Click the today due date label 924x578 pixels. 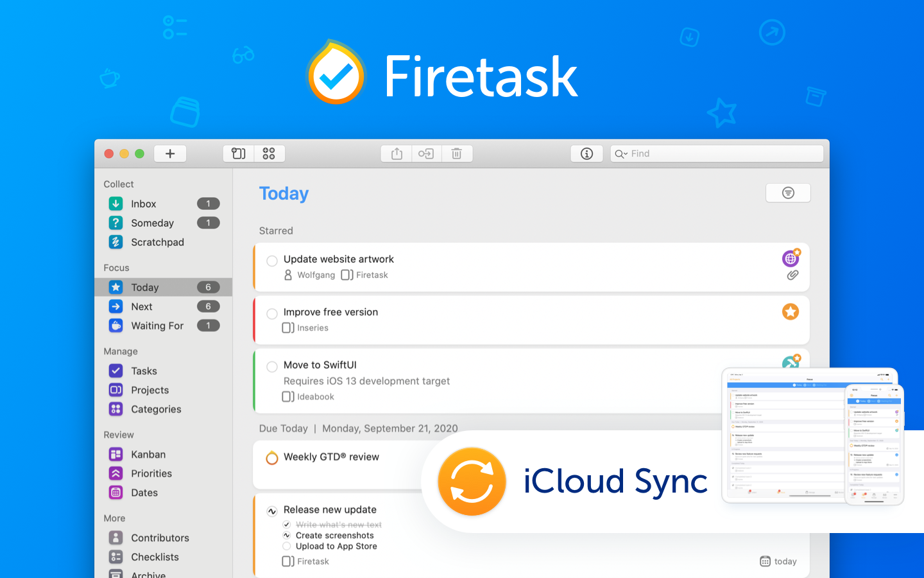[778, 561]
